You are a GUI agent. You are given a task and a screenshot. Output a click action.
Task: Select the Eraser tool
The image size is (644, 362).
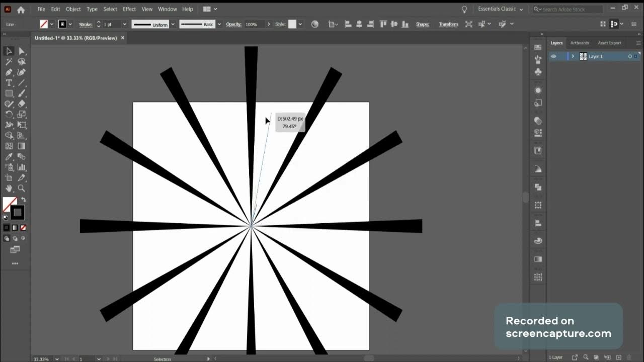tap(22, 104)
